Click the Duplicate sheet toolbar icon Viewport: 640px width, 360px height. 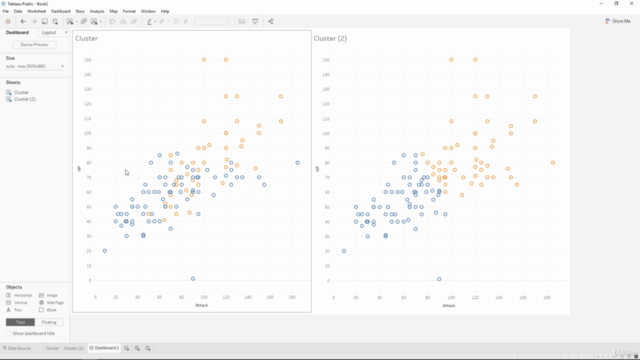[x=84, y=21]
